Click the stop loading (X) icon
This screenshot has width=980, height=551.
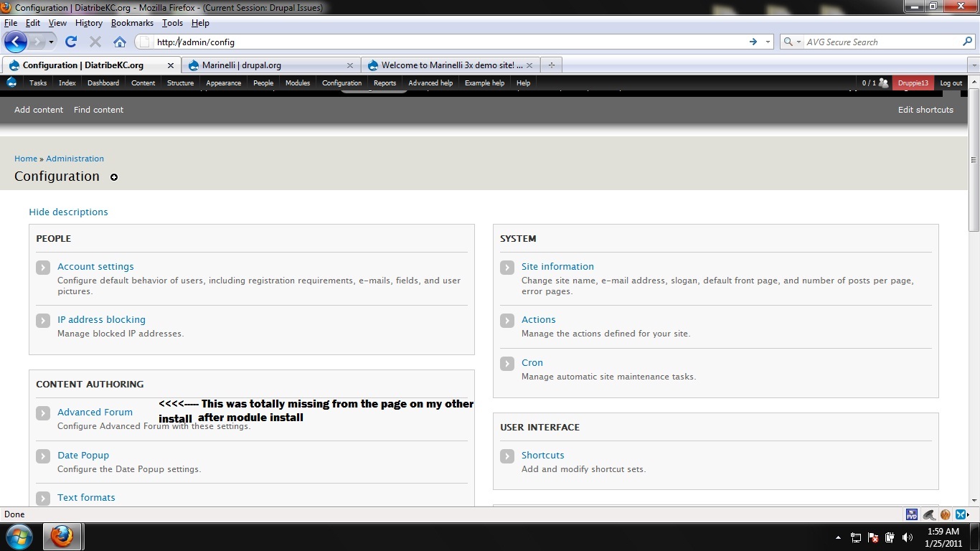click(x=95, y=42)
